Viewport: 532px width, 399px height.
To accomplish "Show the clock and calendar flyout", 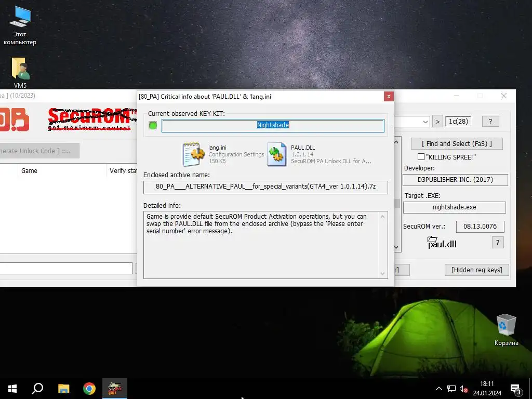I will coord(487,389).
